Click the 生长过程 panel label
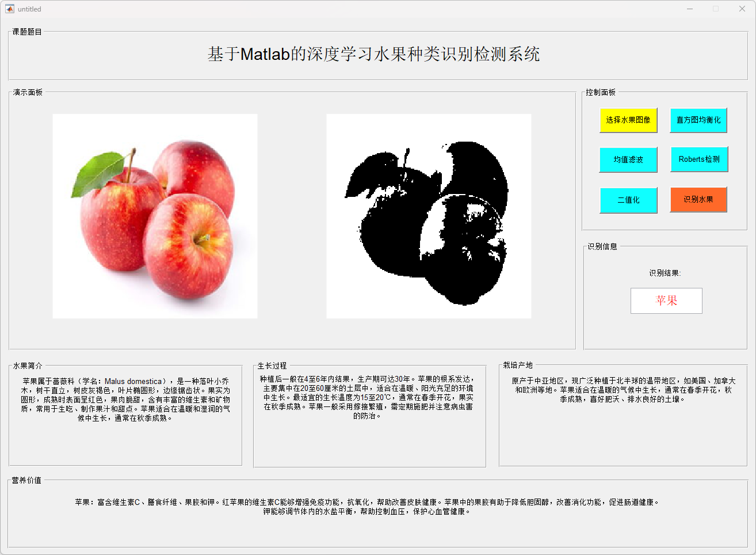The height and width of the screenshot is (555, 756). [272, 366]
